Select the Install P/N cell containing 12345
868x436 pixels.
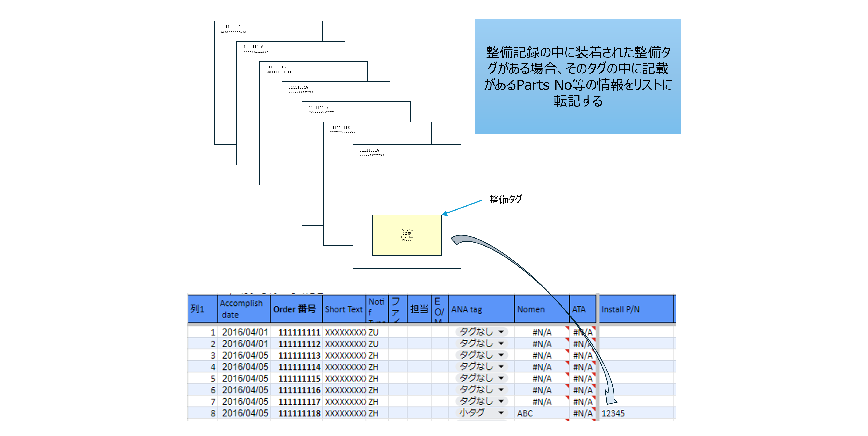click(613, 413)
